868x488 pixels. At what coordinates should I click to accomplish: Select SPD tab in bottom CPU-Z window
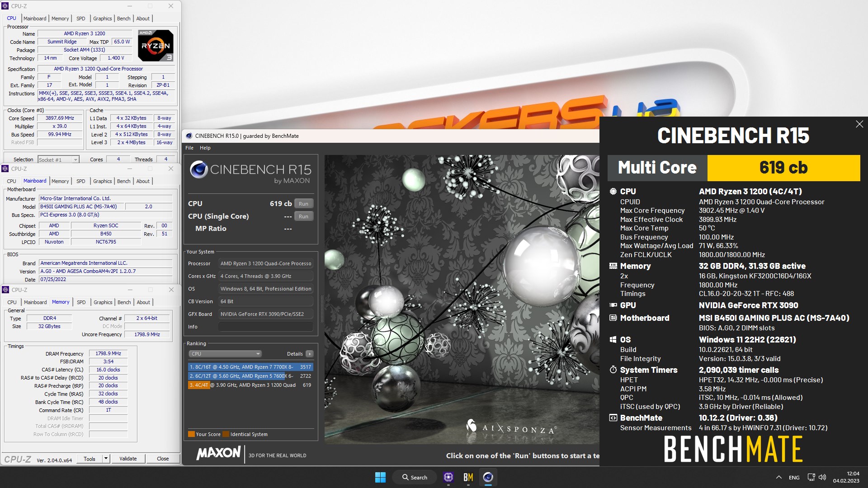[81, 302]
